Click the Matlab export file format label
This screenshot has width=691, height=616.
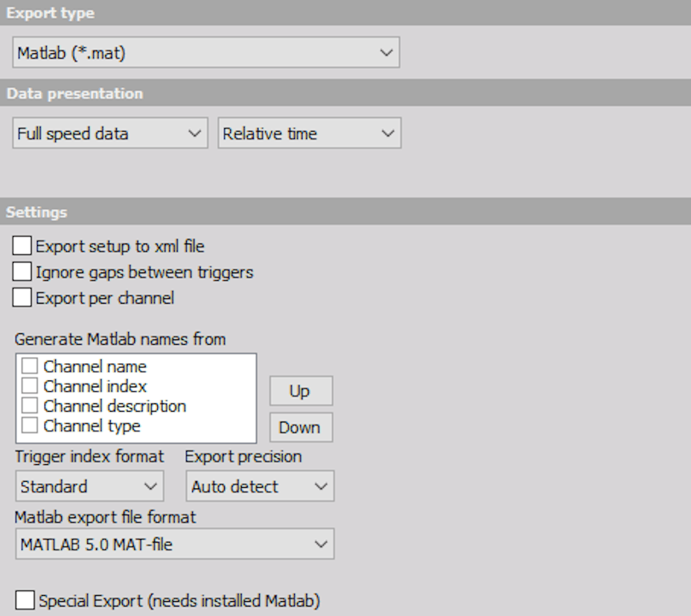(x=105, y=517)
